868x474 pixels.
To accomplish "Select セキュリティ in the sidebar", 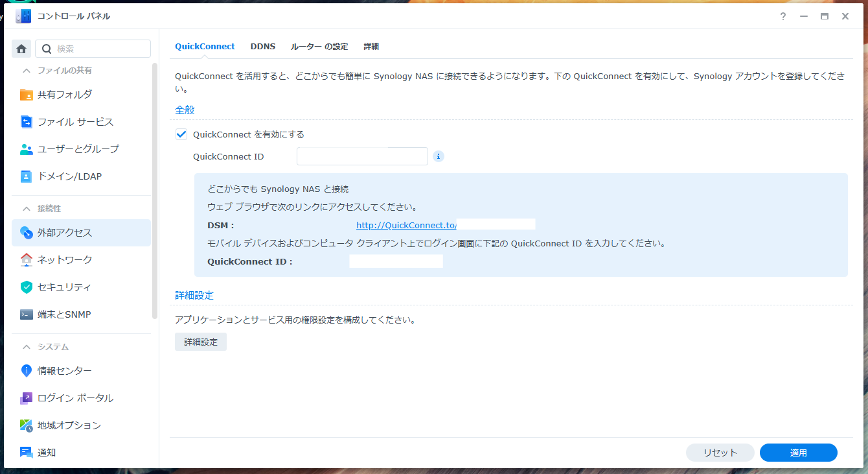I will [x=81, y=287].
